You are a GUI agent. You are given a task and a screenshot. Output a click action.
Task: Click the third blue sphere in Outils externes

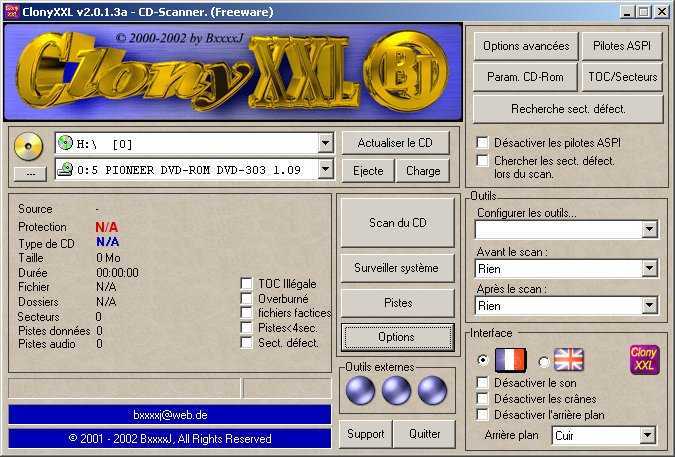432,390
